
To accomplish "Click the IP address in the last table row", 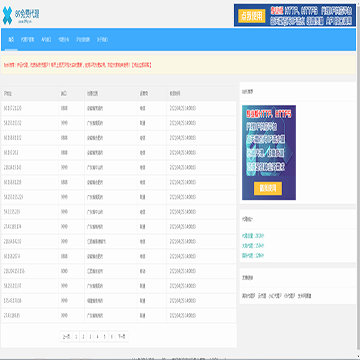I will [12, 315].
